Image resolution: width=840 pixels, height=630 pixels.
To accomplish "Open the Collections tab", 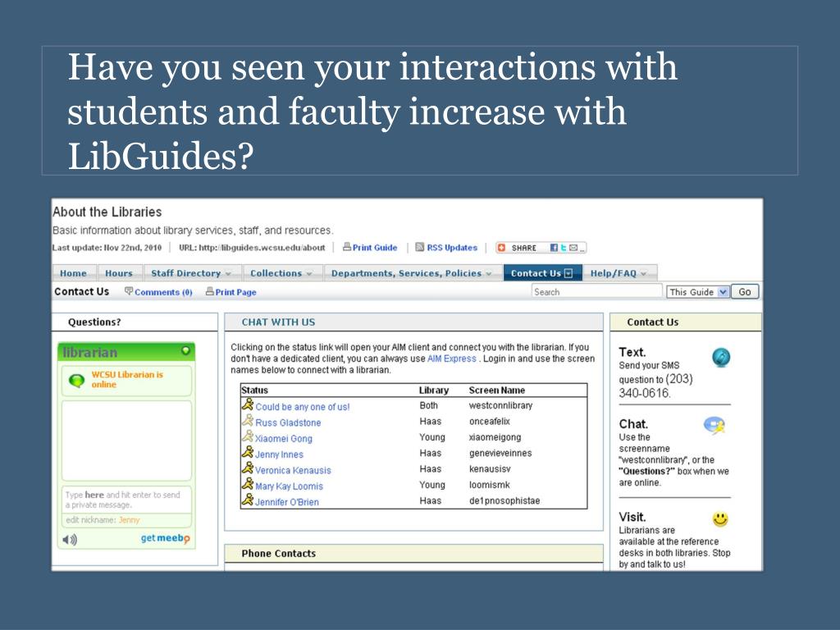I will 281,273.
